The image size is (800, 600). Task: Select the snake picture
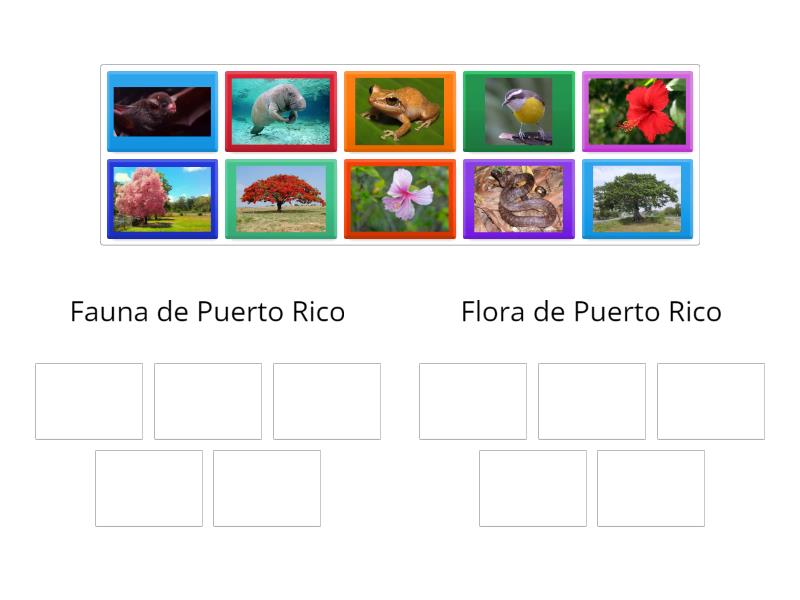click(518, 198)
